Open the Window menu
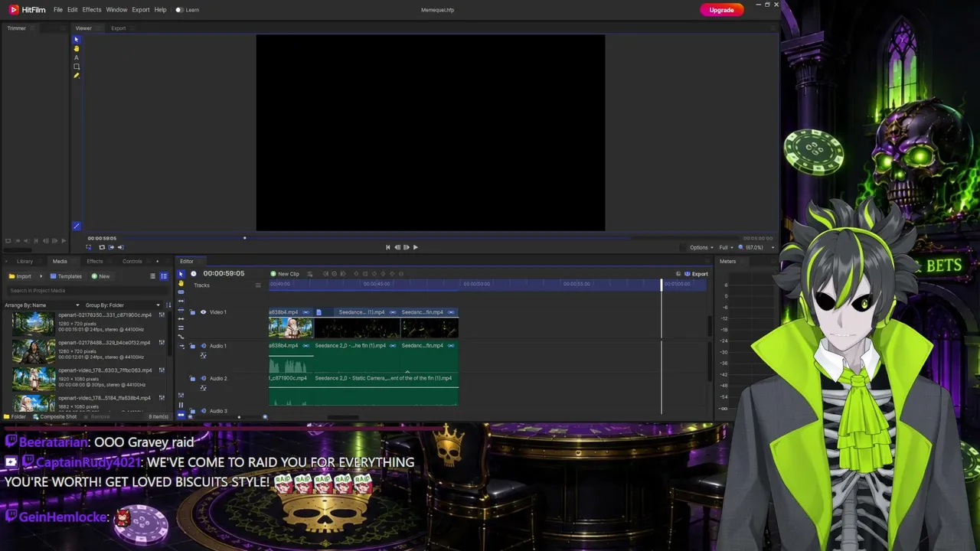The image size is (980, 551). [x=116, y=10]
